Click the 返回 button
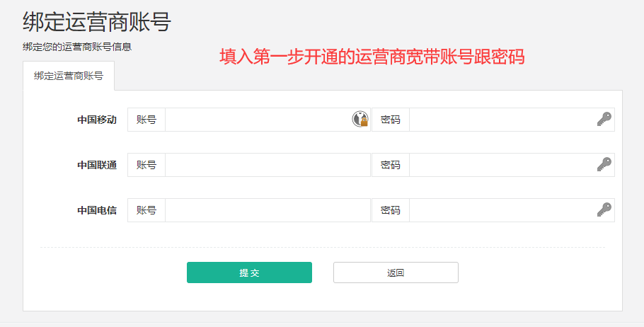This screenshot has height=327, width=644. (x=396, y=272)
